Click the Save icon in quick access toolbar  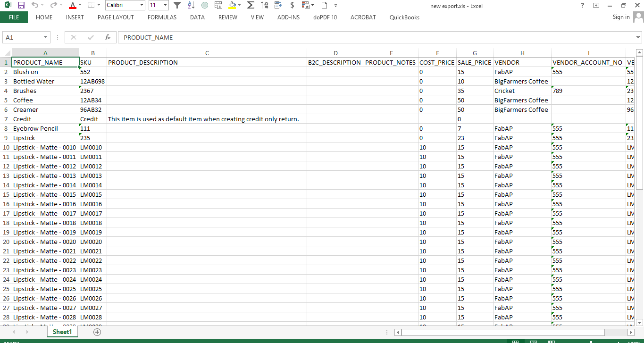tap(21, 5)
